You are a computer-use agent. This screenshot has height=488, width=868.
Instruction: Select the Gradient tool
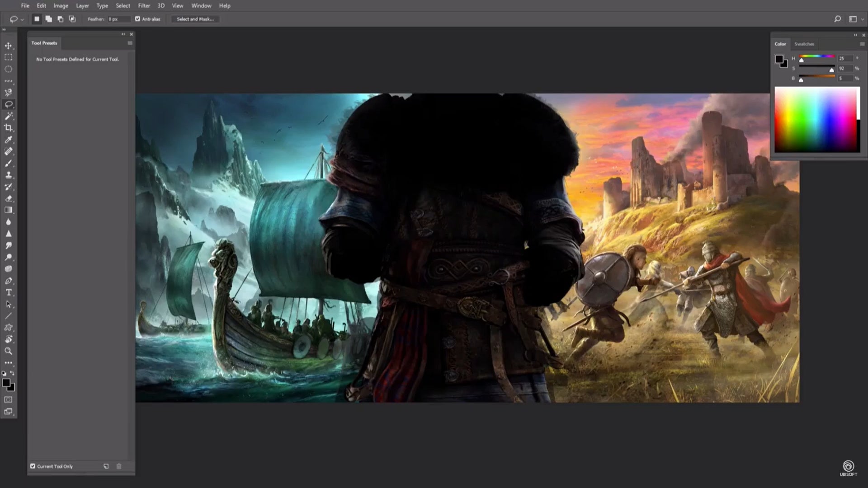tap(8, 210)
